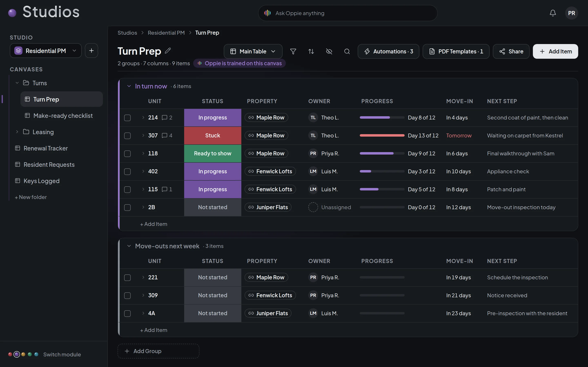
Task: Click the plus button beside Residential PM
Action: (x=91, y=51)
